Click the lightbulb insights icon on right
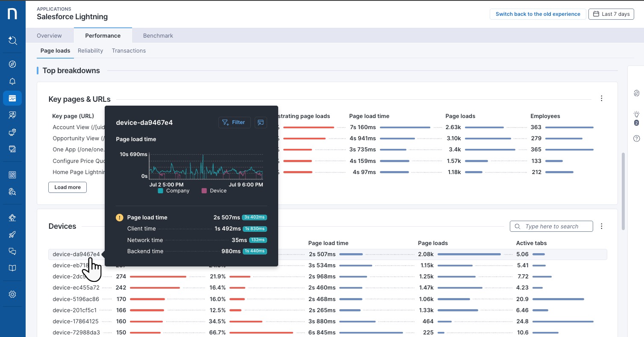 (x=636, y=115)
